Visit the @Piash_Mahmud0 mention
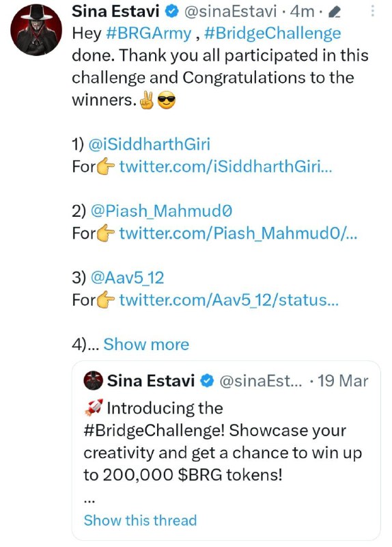The image size is (392, 547). [x=161, y=211]
